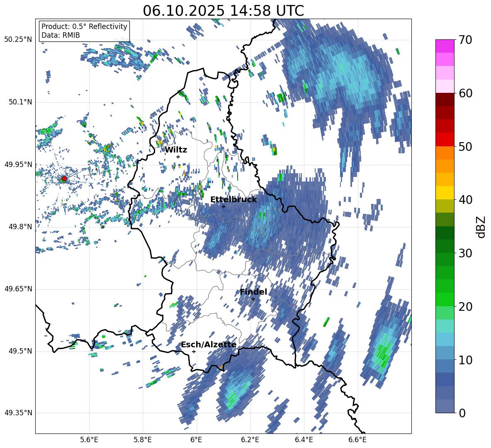Viewport: 491px width, 448px height.
Task: Click the yellow colorbar segment at 40
Action: click(x=445, y=193)
